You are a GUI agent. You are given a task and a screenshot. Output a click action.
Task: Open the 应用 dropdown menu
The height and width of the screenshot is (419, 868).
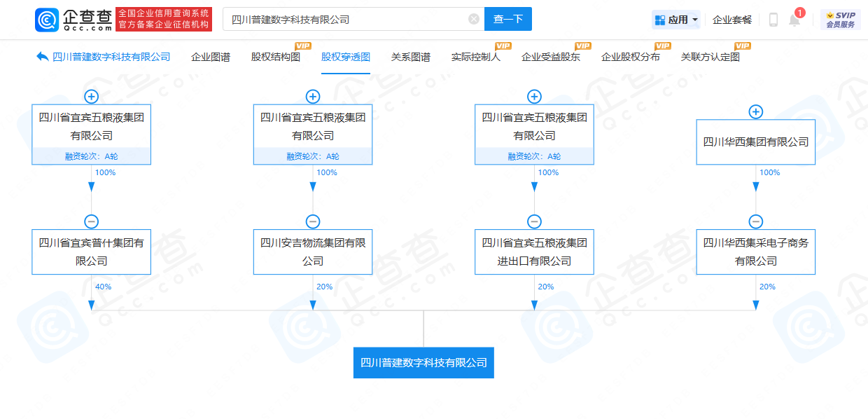click(x=676, y=20)
